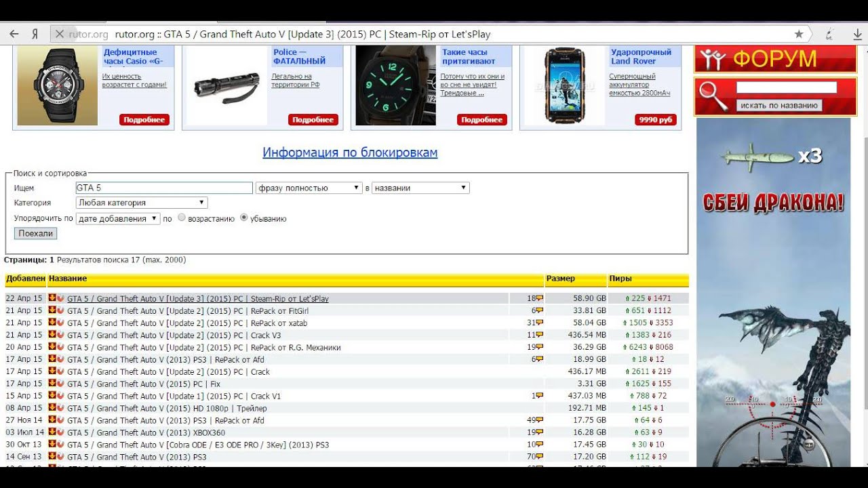Click the 'Ищем' search text field
The image size is (868, 488).
pos(164,188)
